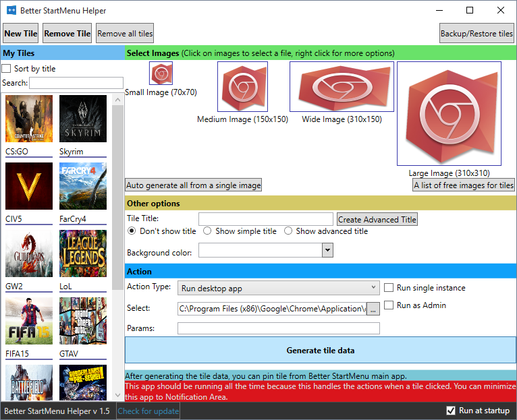517x420 pixels.
Task: Select the Skyrim tile in My Tiles
Action: pyautogui.click(x=83, y=119)
